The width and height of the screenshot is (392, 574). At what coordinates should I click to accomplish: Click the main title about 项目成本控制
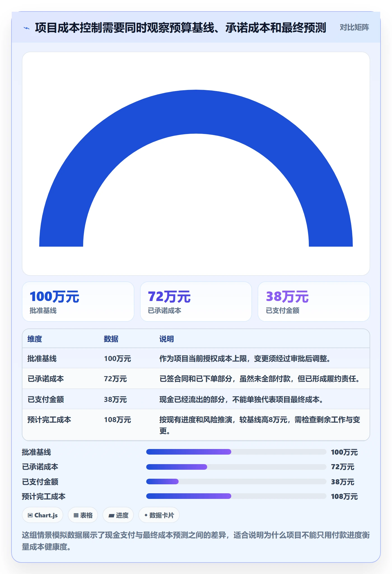[181, 28]
